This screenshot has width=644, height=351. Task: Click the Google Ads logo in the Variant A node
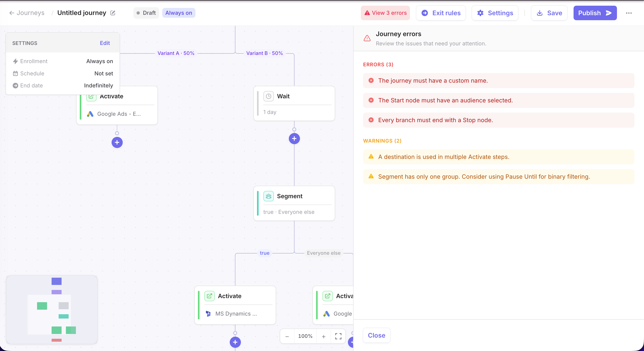(90, 114)
